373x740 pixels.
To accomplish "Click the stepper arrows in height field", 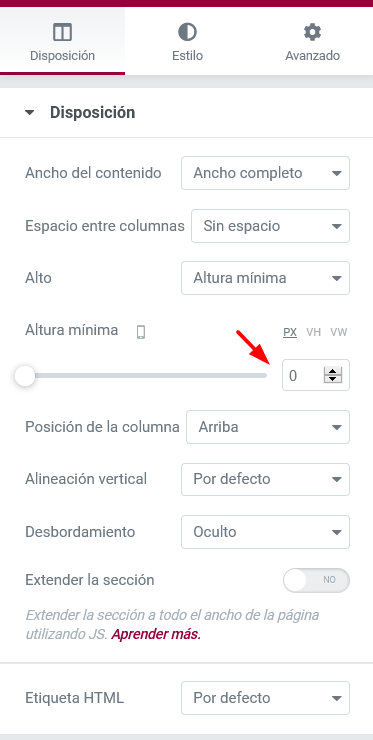I will (333, 375).
